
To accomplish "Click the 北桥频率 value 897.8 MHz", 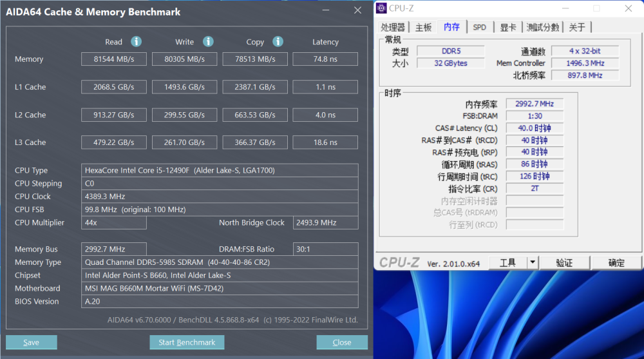I will 585,75.
